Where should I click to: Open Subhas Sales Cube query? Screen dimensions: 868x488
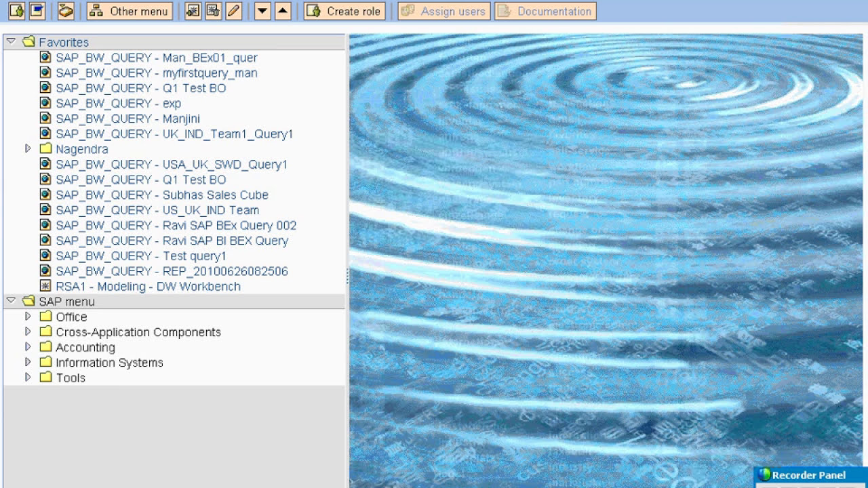click(162, 195)
